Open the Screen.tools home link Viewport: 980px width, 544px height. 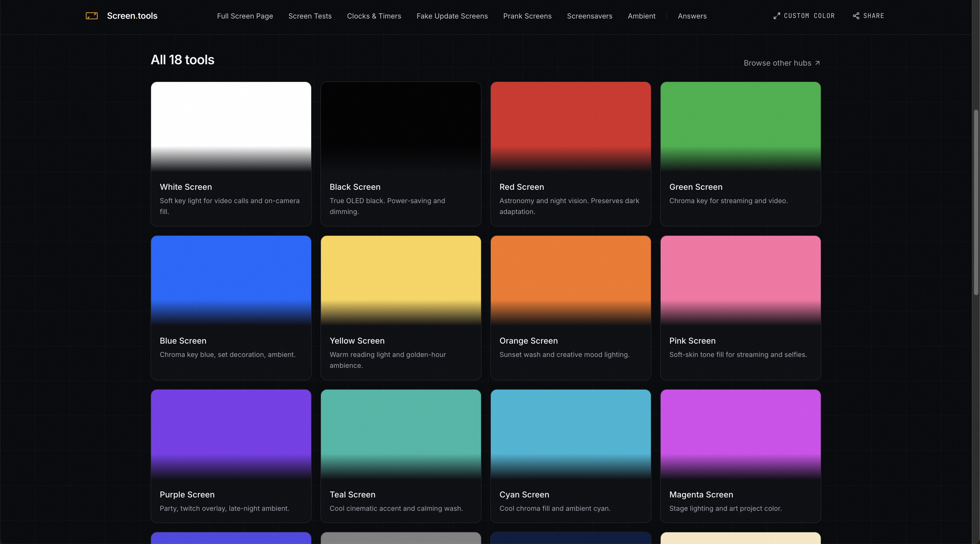point(121,16)
